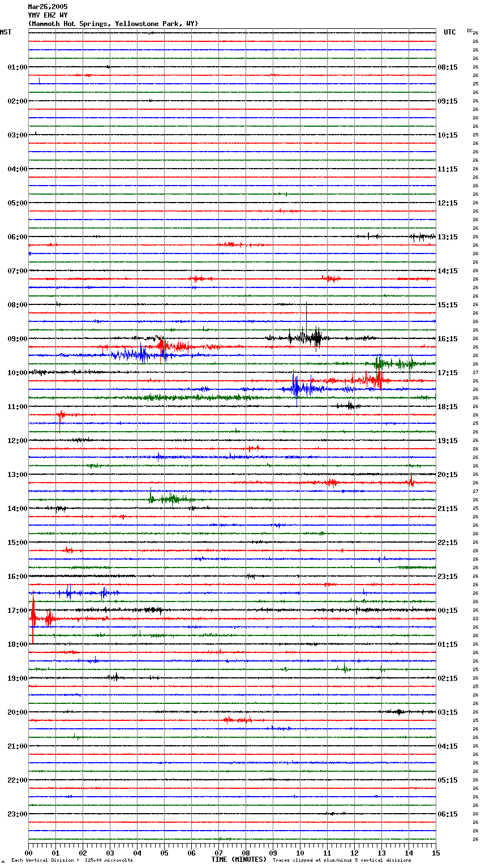Select the 12:00 MST row label

18,441
